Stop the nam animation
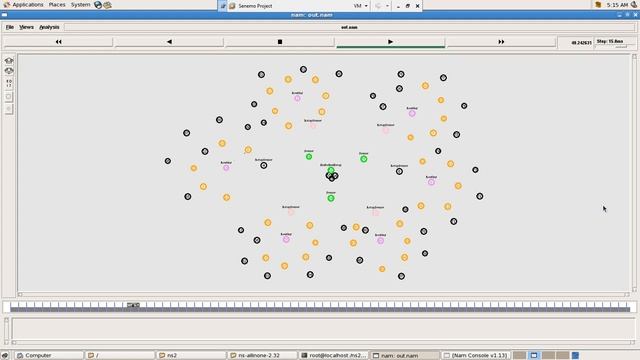The height and width of the screenshot is (360, 640). click(280, 42)
